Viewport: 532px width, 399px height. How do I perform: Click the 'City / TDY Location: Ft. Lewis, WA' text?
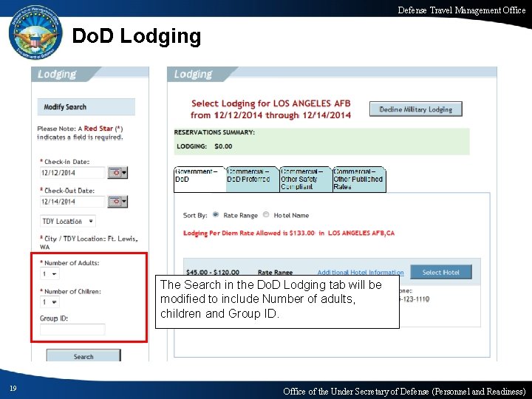[x=89, y=242]
